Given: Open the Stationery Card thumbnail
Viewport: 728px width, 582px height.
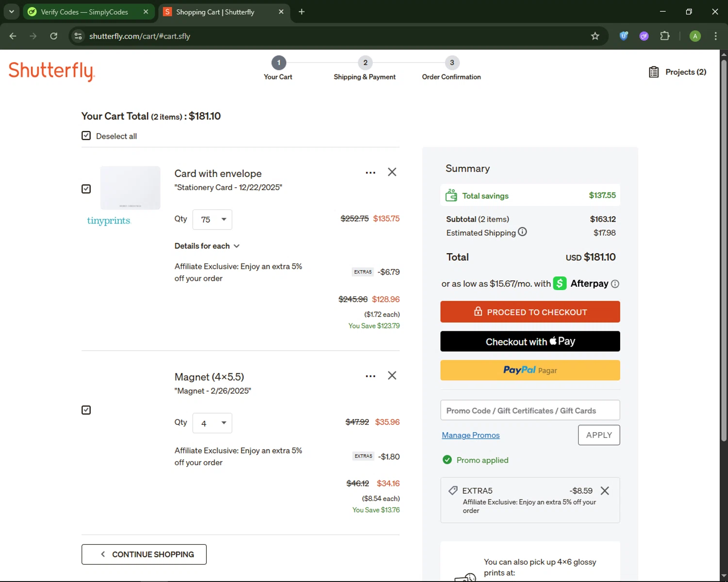Looking at the screenshot, I should coord(130,188).
